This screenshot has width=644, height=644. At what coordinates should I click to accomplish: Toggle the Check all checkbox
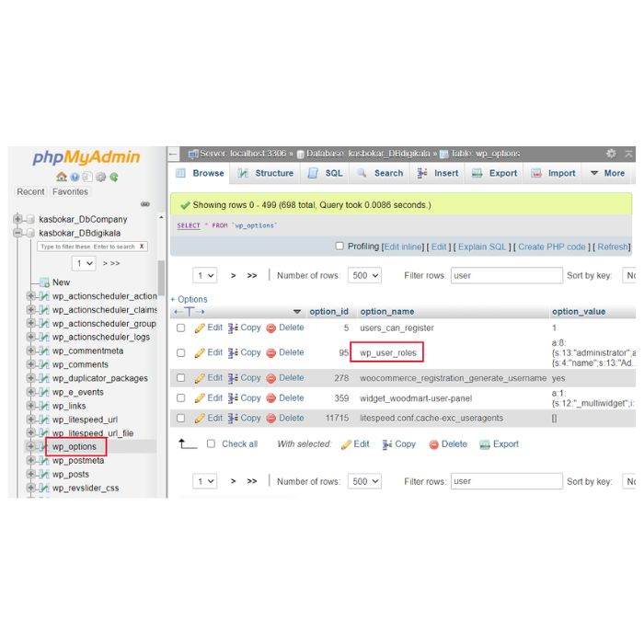(x=211, y=444)
